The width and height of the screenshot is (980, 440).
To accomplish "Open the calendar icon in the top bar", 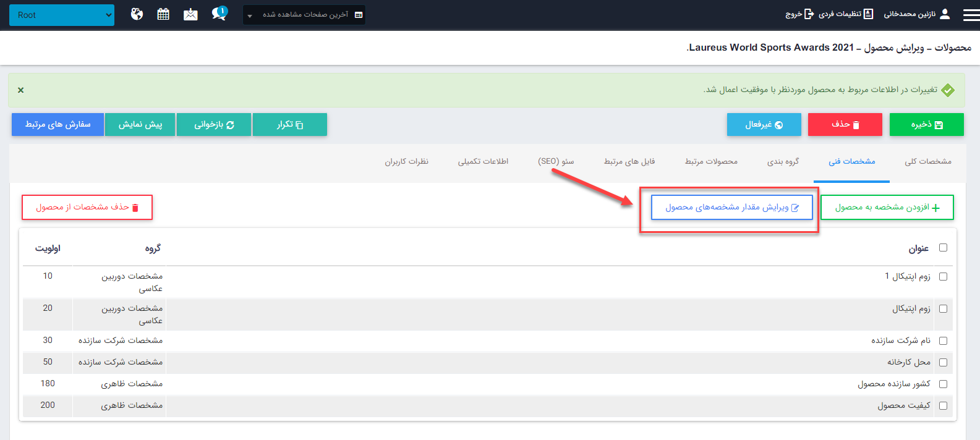I will tap(163, 14).
